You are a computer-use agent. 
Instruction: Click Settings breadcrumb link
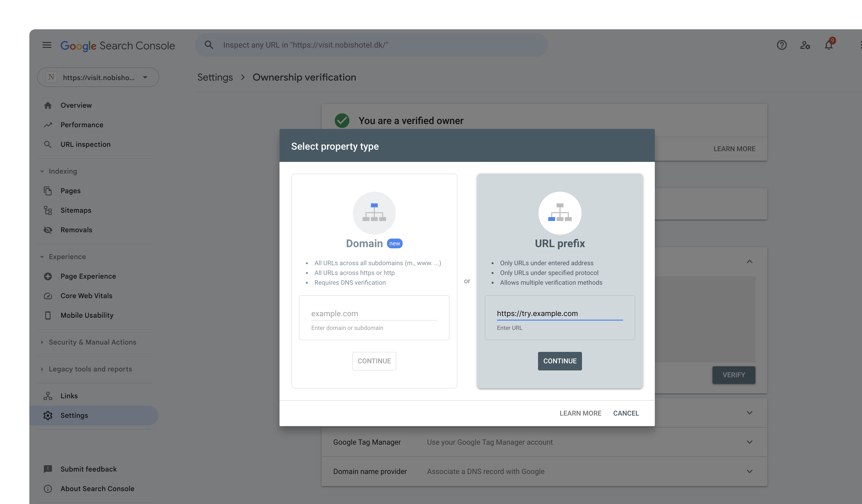click(x=215, y=77)
